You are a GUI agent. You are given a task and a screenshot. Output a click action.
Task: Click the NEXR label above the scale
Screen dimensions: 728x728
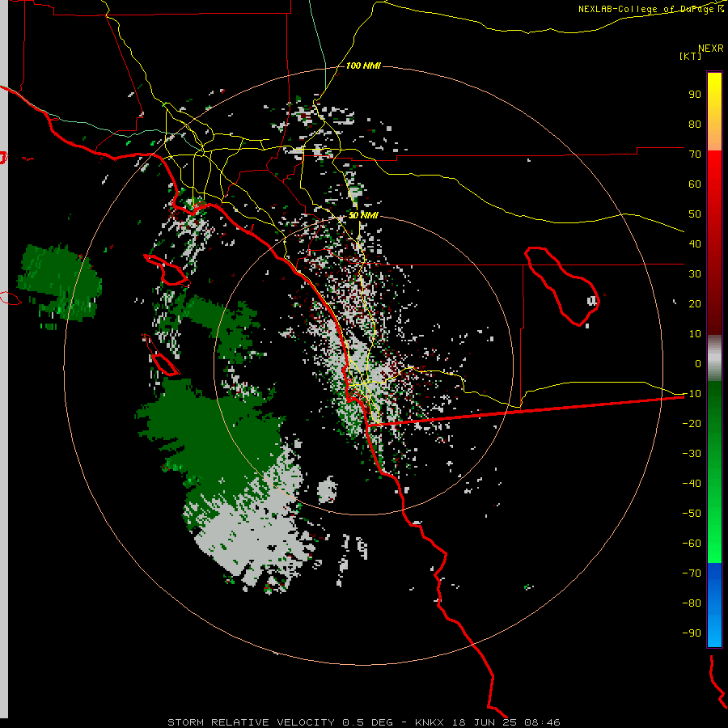(x=711, y=49)
